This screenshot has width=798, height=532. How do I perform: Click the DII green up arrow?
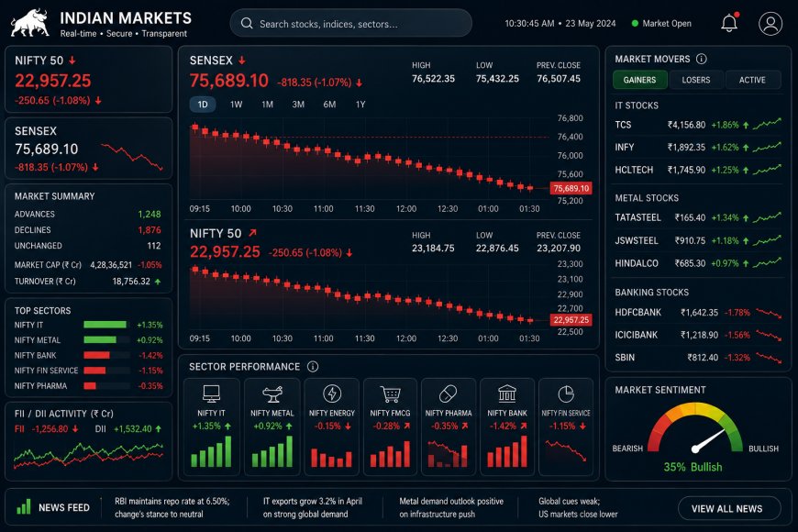coord(159,429)
